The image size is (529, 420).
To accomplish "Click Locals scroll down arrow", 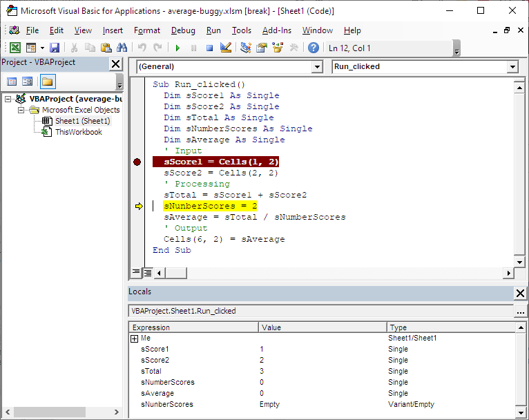I will pos(521,412).
